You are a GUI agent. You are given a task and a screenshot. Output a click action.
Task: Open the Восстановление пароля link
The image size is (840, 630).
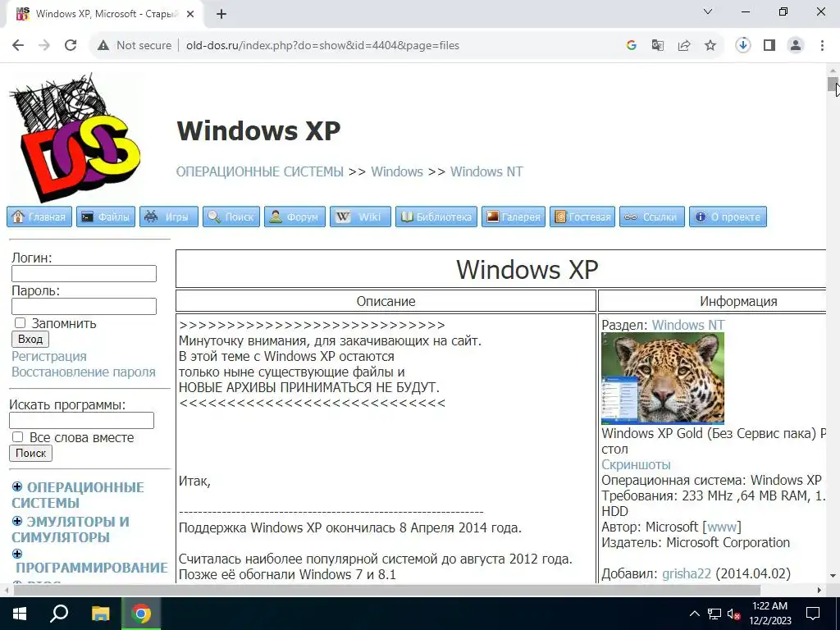[84, 372]
